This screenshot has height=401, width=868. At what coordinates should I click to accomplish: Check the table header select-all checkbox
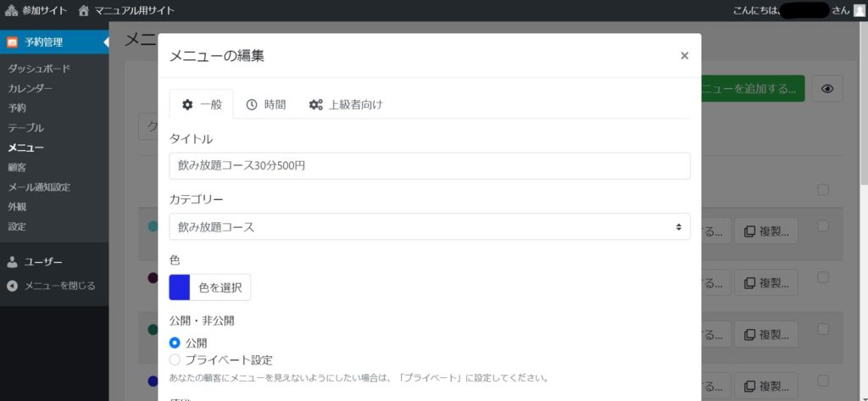pyautogui.click(x=822, y=189)
